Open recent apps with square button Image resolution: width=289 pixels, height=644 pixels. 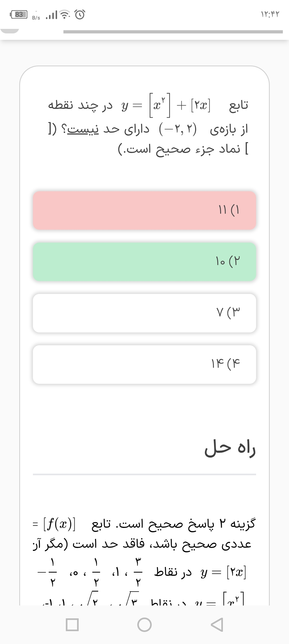click(72, 625)
